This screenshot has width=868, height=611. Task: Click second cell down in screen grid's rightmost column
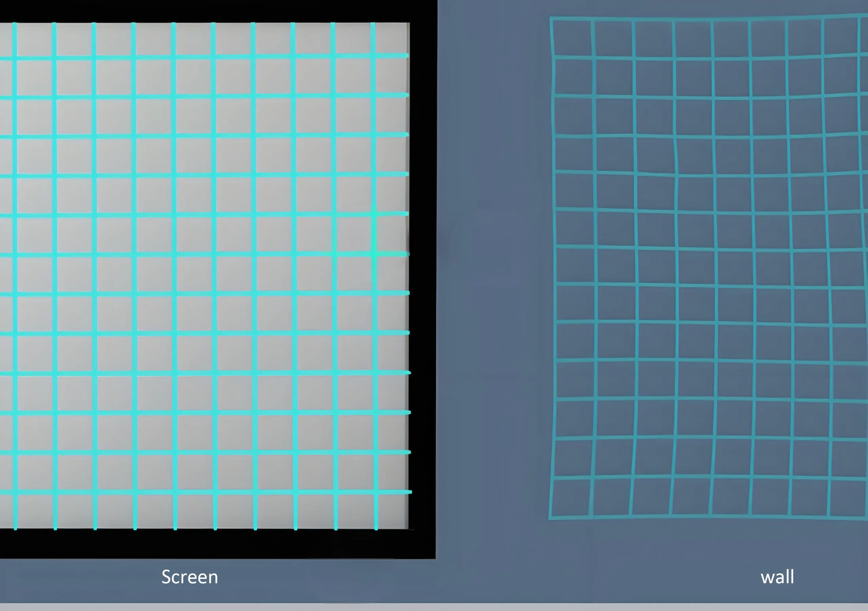[x=392, y=75]
